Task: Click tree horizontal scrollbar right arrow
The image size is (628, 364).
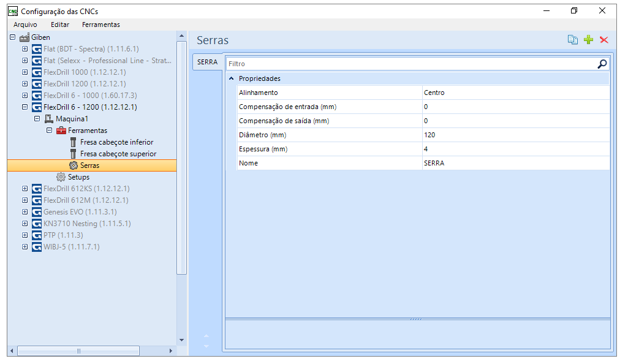Action: tap(170, 351)
